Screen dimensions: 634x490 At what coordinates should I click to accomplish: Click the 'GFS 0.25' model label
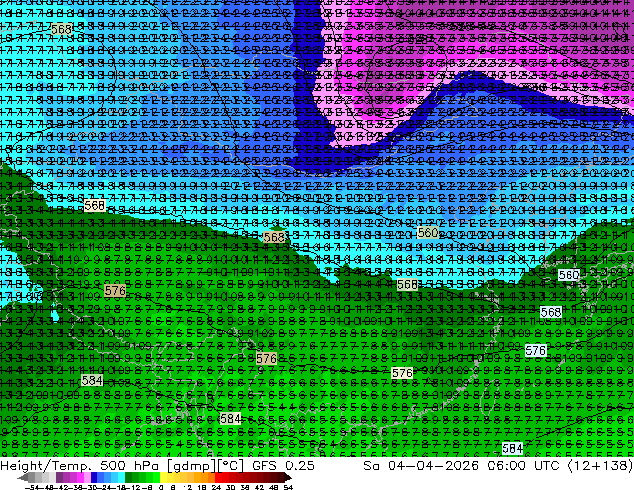point(283,466)
